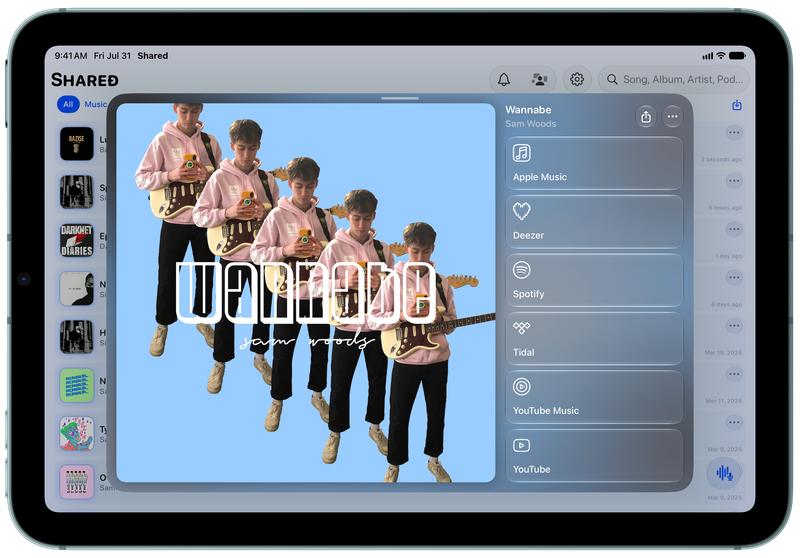Open options for item shared Mar 11, 2026

click(734, 374)
